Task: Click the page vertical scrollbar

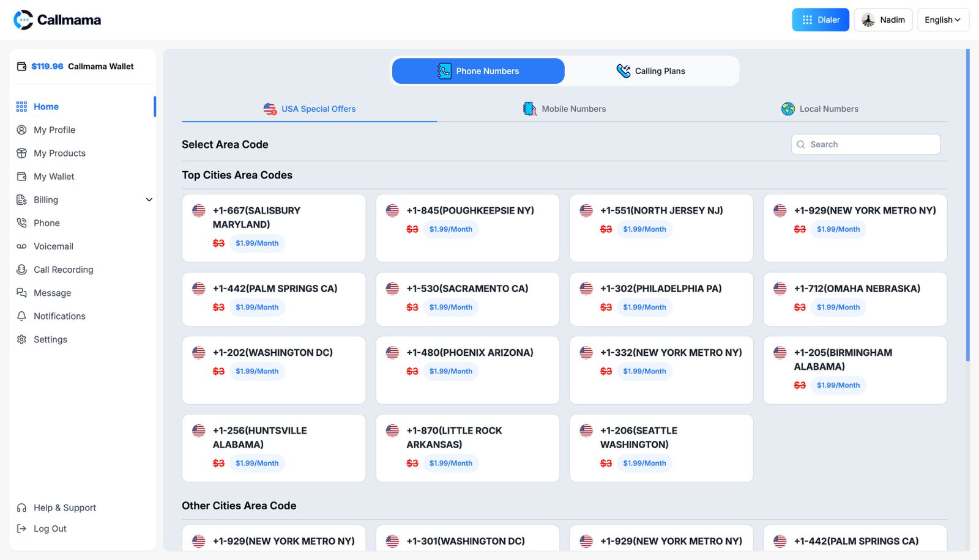Action: (x=968, y=205)
